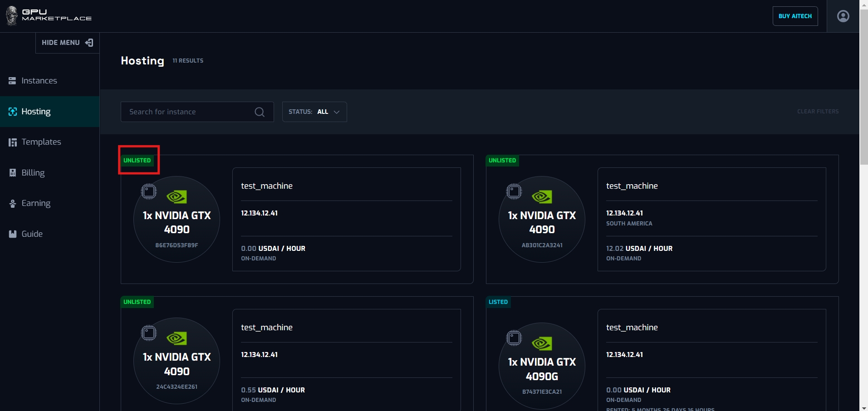This screenshot has width=868, height=411.
Task: Click the GPU Marketplace logo
Action: click(49, 16)
